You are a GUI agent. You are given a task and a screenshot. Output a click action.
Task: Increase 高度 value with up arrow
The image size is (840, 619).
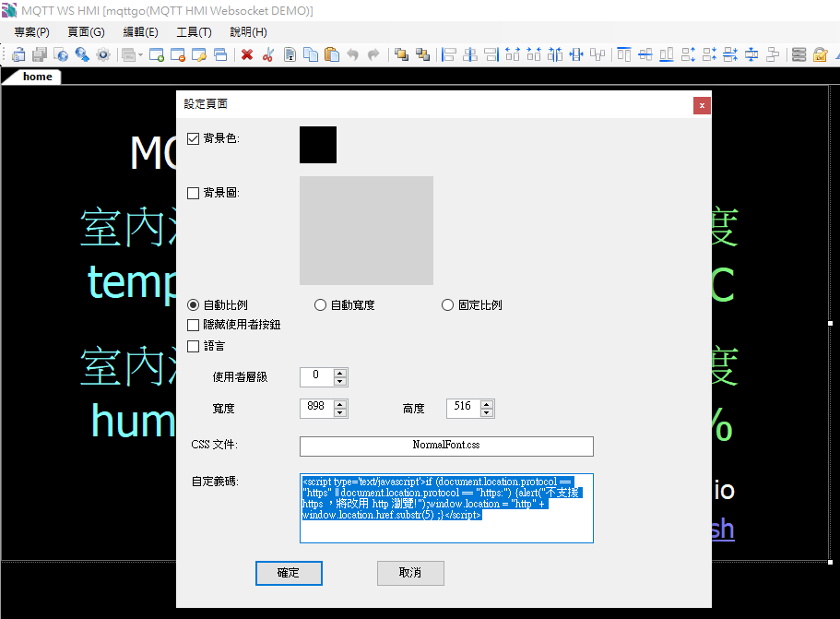[487, 404]
